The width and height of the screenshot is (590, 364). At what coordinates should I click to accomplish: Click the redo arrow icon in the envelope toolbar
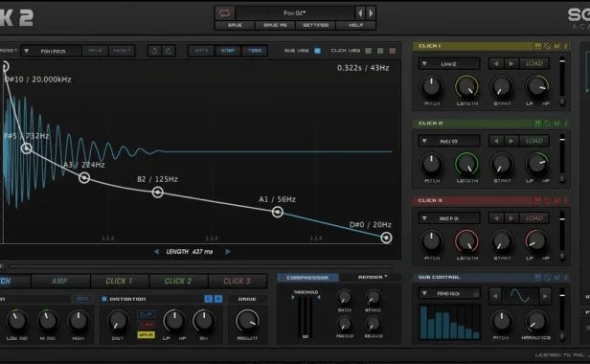coord(169,51)
